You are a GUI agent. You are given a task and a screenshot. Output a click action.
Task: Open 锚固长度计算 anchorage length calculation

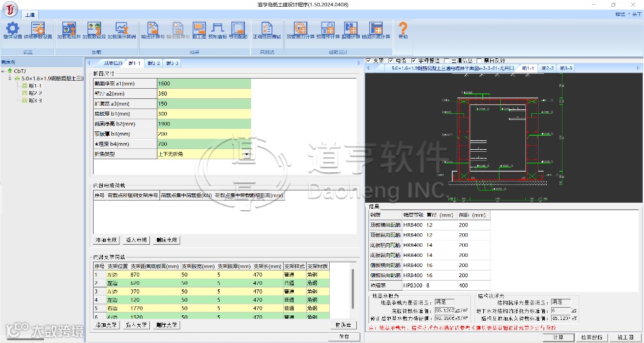[x=376, y=31]
